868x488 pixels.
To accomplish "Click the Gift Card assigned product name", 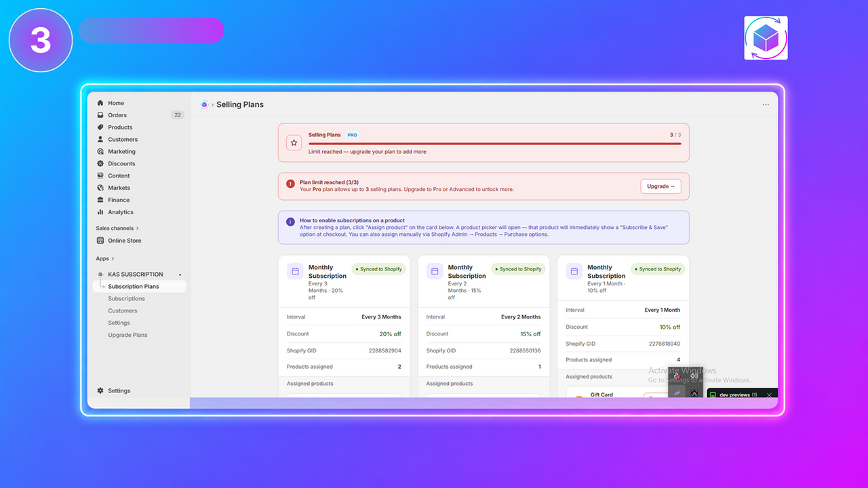I will pyautogui.click(x=601, y=394).
